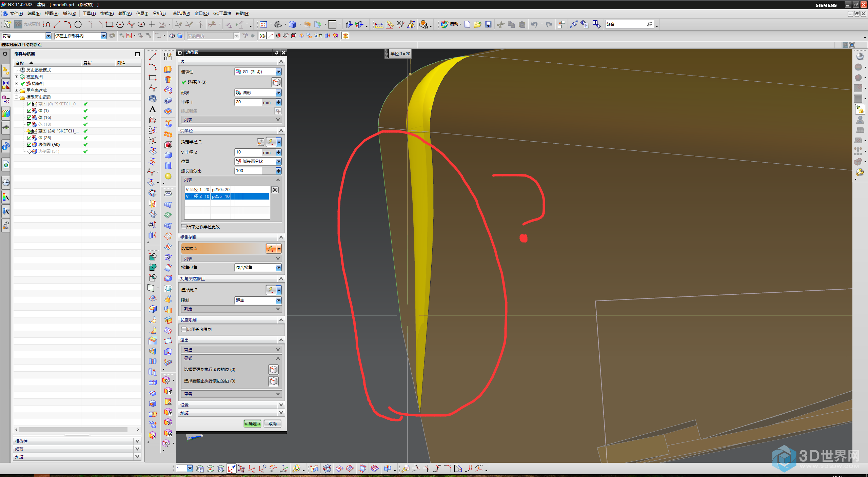868x477 pixels.
Task: Toggle checkbox for 体 (18)
Action: 29,124
